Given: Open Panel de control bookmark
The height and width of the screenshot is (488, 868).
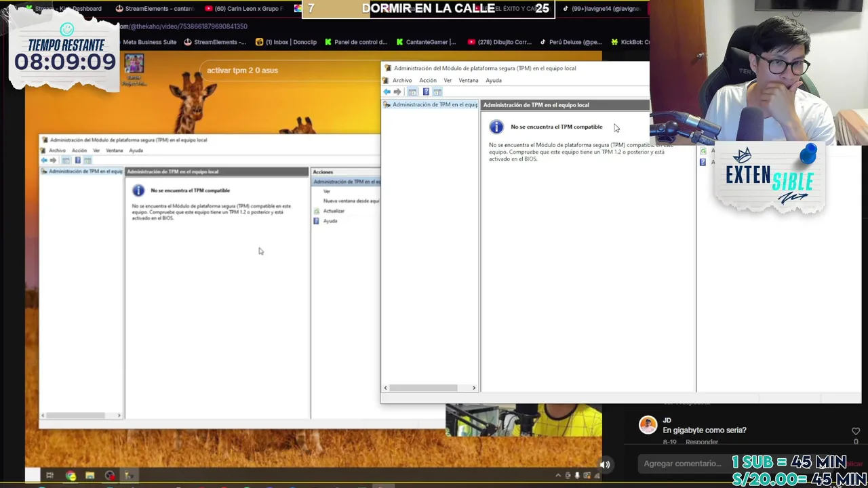Looking at the screenshot, I should (355, 42).
